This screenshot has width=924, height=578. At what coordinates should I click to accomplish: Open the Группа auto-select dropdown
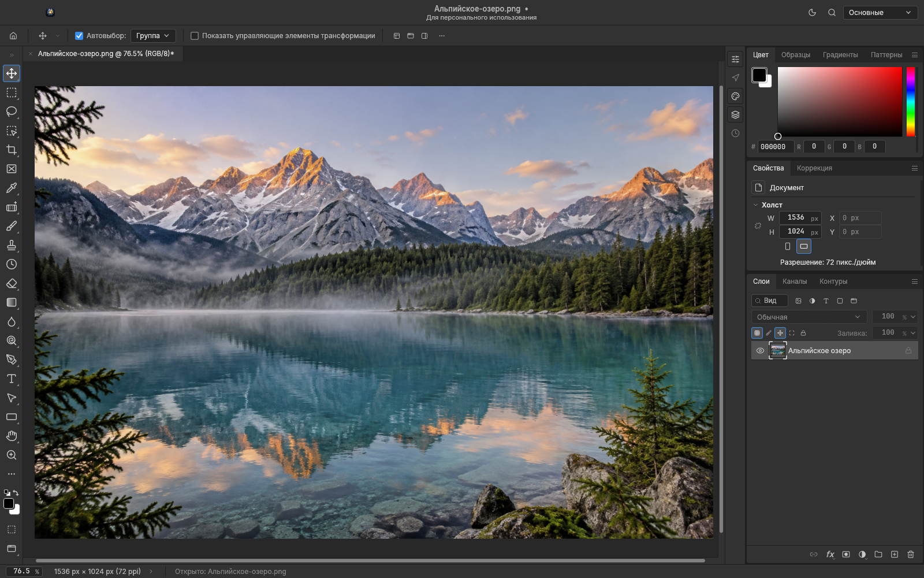click(x=153, y=36)
